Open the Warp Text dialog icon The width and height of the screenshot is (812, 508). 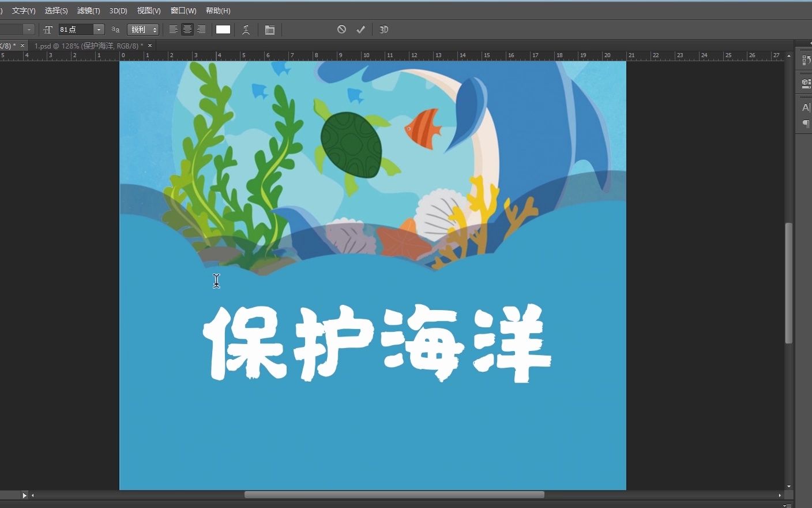click(x=246, y=29)
